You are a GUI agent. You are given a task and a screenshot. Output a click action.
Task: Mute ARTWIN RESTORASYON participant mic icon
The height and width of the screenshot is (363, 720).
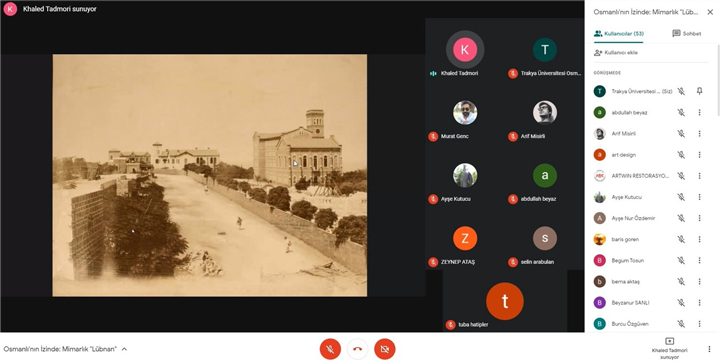point(681,176)
